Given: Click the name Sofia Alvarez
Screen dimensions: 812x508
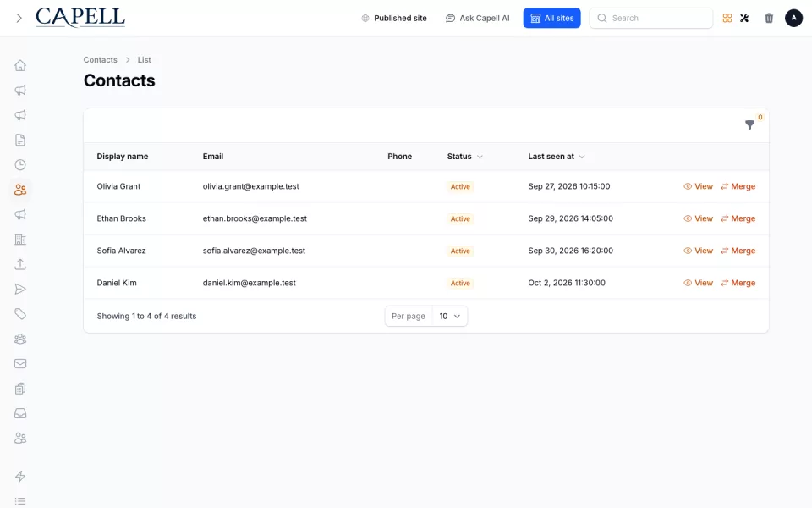Looking at the screenshot, I should (x=121, y=251).
